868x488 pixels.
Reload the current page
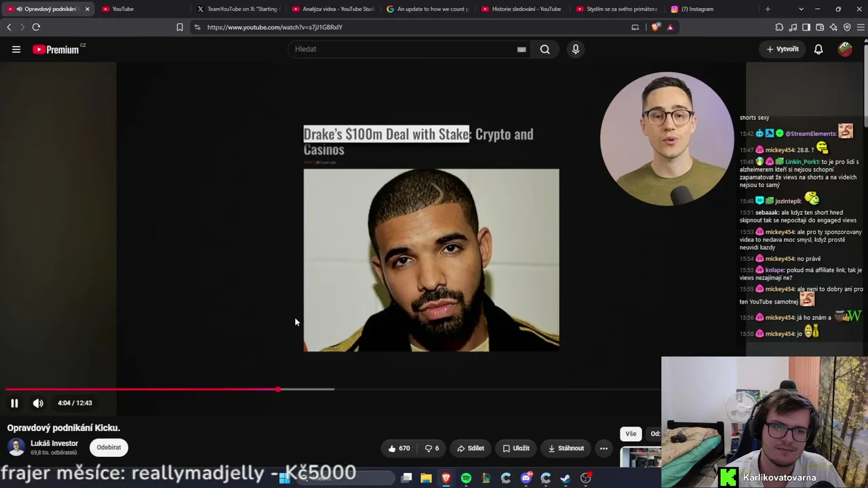click(x=36, y=27)
